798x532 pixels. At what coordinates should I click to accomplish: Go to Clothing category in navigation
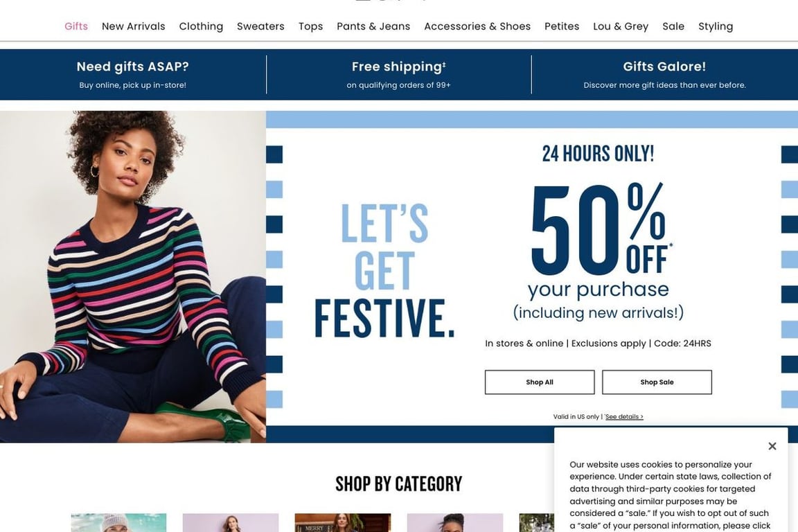(x=201, y=26)
